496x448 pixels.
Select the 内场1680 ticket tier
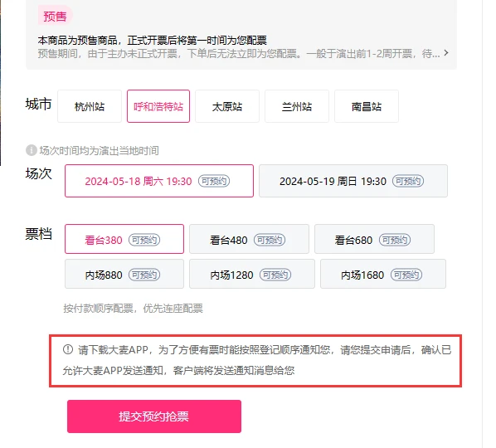pos(383,274)
